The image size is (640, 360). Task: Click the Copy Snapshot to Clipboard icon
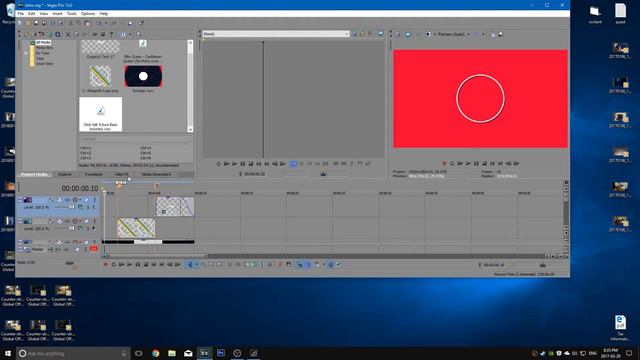click(x=493, y=35)
